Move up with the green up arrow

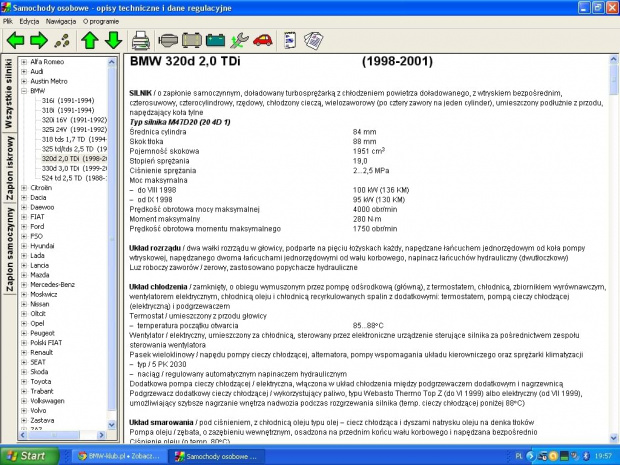pyautogui.click(x=90, y=40)
